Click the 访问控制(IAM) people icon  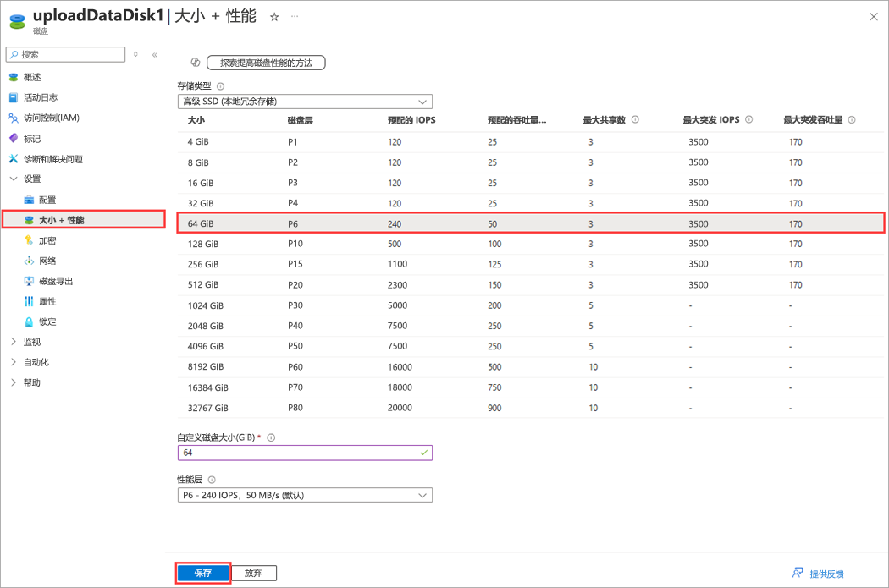coord(14,118)
